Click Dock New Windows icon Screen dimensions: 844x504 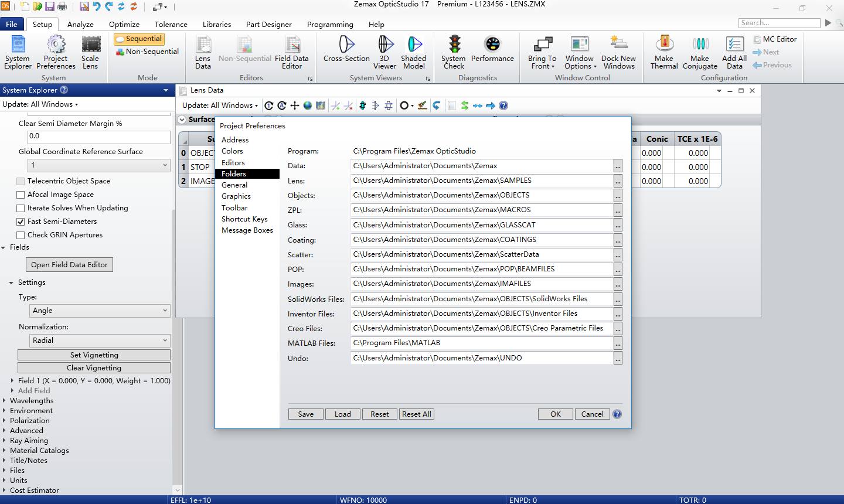tap(619, 52)
